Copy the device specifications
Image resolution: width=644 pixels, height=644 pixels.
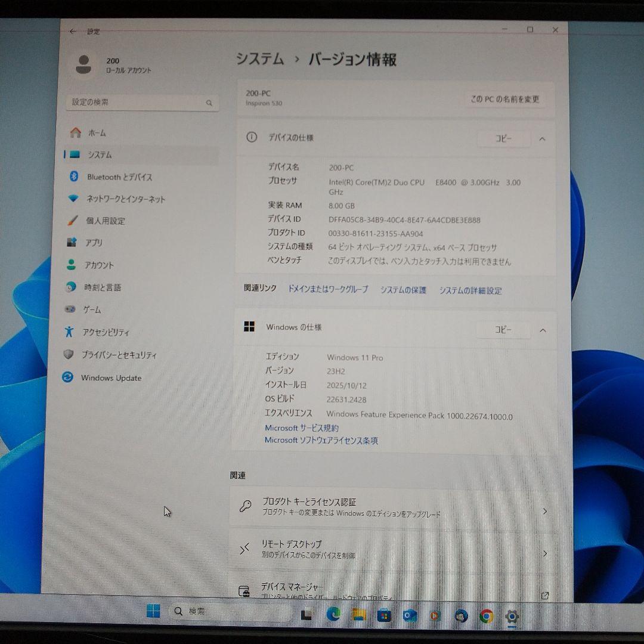pyautogui.click(x=503, y=138)
